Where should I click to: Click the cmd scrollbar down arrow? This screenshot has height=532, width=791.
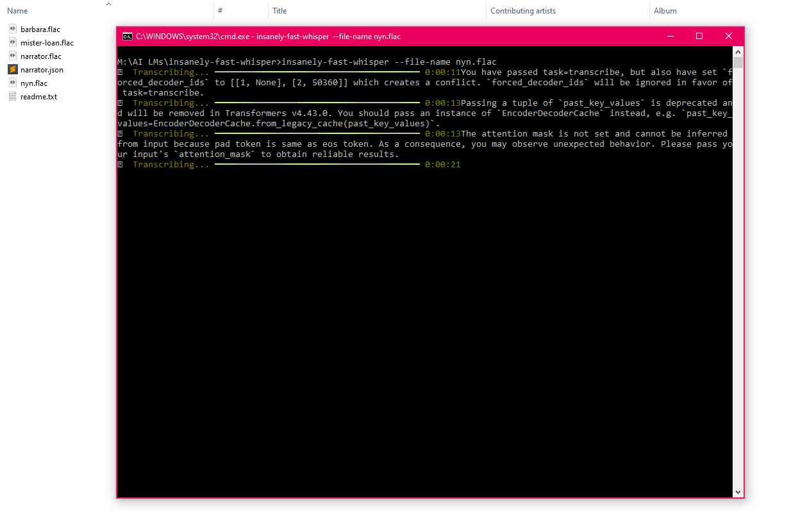click(x=738, y=492)
